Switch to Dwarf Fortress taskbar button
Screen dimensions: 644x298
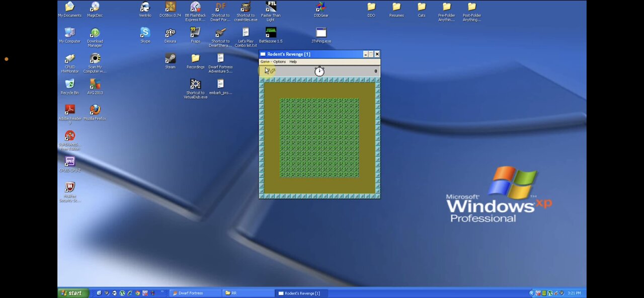(195, 293)
